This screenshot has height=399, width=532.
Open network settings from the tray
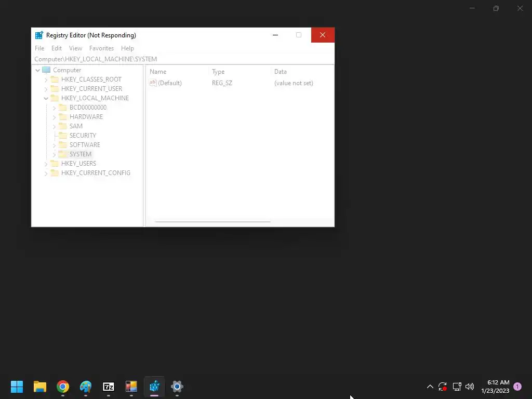tap(457, 387)
